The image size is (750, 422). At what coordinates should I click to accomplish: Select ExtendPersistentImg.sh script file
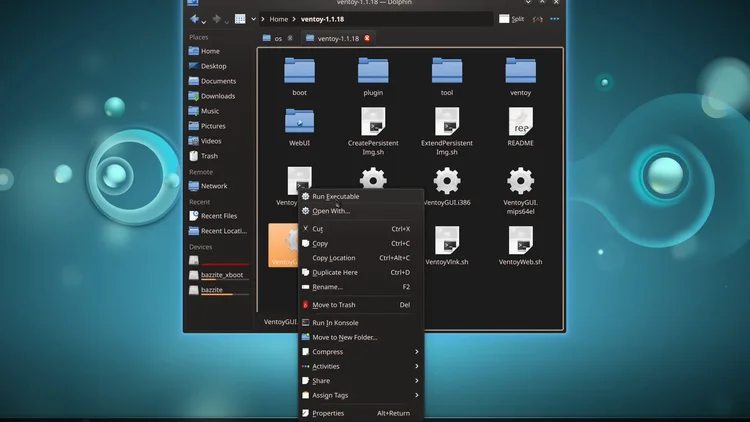(447, 131)
